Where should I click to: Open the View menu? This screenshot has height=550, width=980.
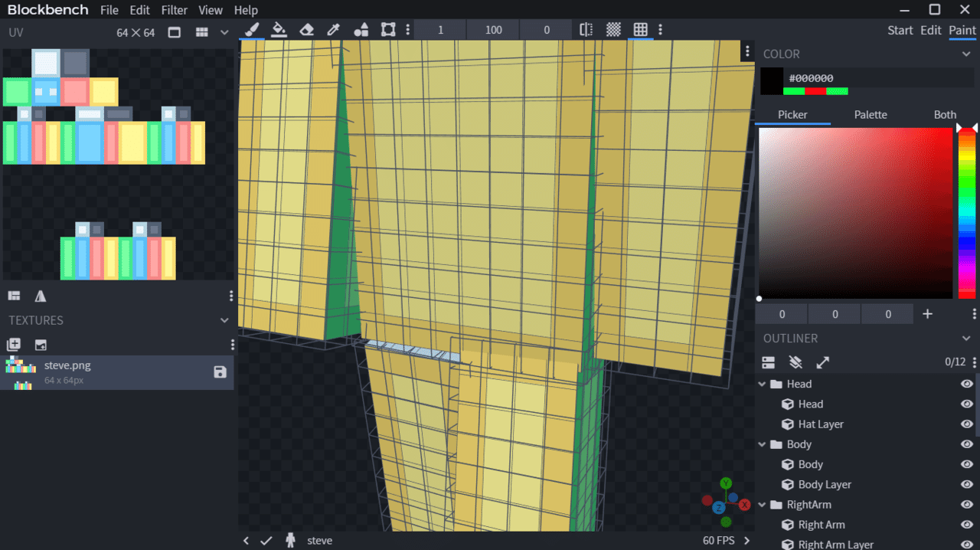pyautogui.click(x=211, y=10)
